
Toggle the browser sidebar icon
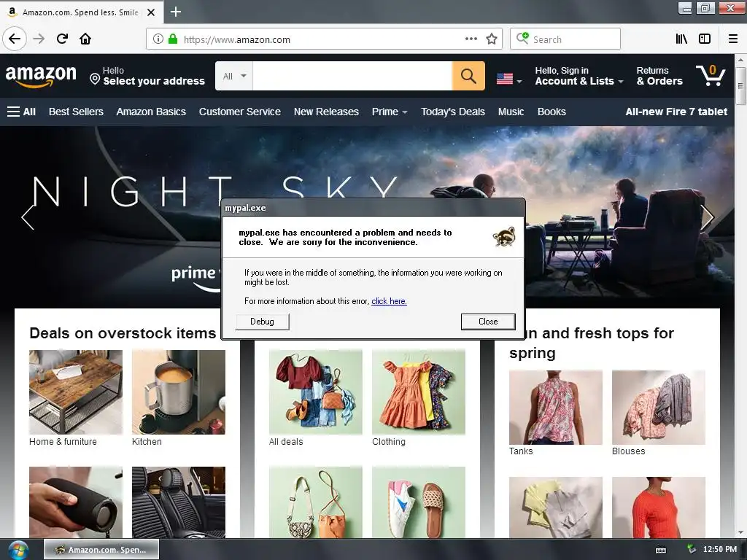coord(705,39)
